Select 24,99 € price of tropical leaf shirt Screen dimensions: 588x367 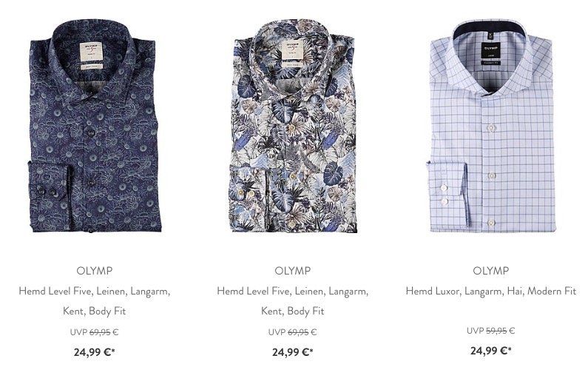pos(292,352)
